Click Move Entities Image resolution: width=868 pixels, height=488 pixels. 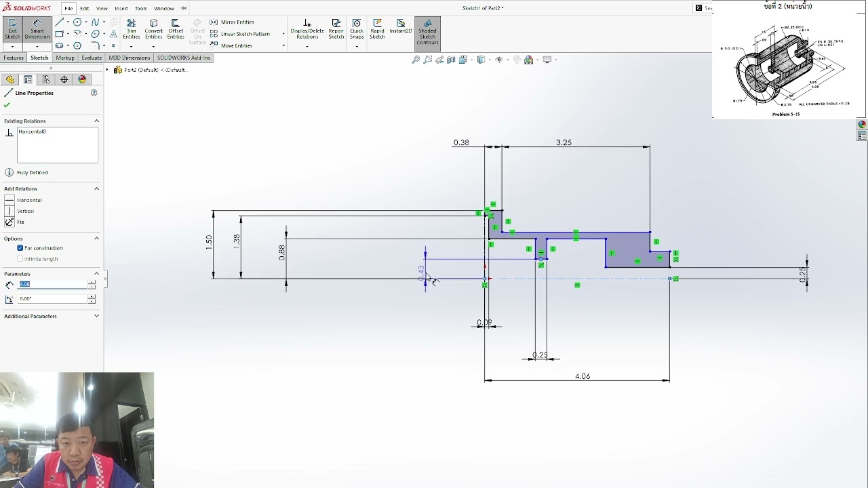click(231, 45)
